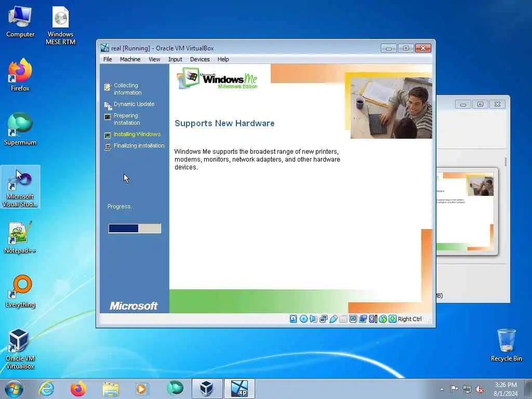Maximize the real VM VirtualBox window

pyautogui.click(x=406, y=48)
